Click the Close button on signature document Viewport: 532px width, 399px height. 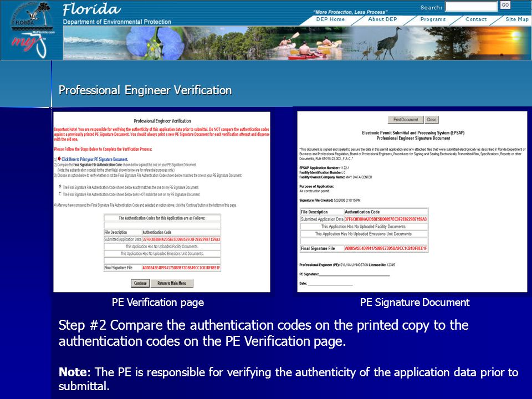[431, 120]
